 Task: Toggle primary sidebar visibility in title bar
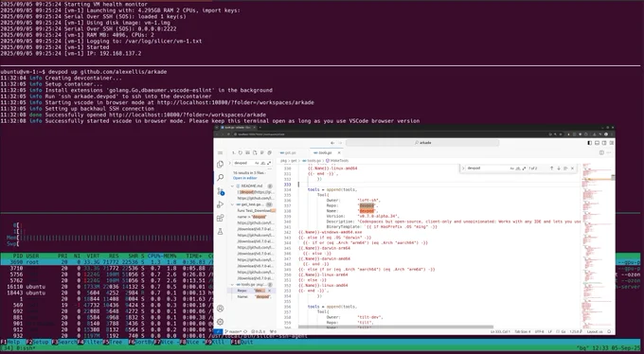pyautogui.click(x=589, y=143)
